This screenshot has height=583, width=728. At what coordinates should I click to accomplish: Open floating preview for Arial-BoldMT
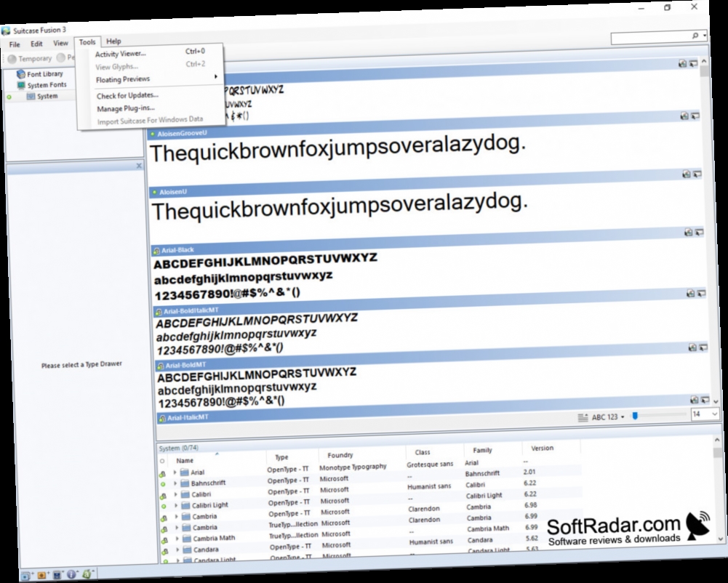[703, 347]
